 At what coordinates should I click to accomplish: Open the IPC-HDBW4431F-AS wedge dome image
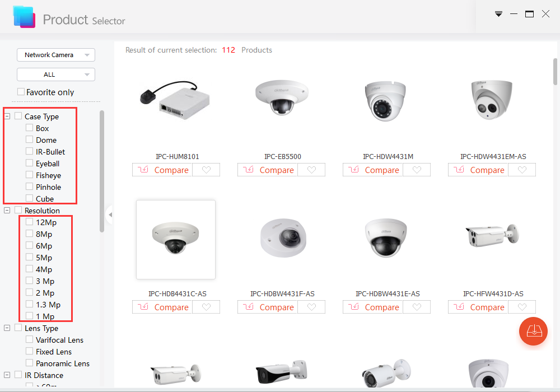click(x=283, y=238)
